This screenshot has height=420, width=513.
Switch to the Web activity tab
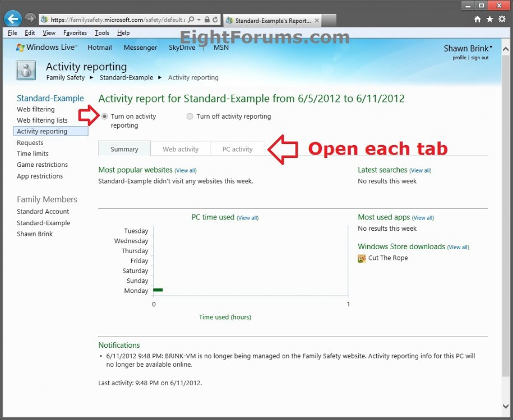pyautogui.click(x=181, y=149)
